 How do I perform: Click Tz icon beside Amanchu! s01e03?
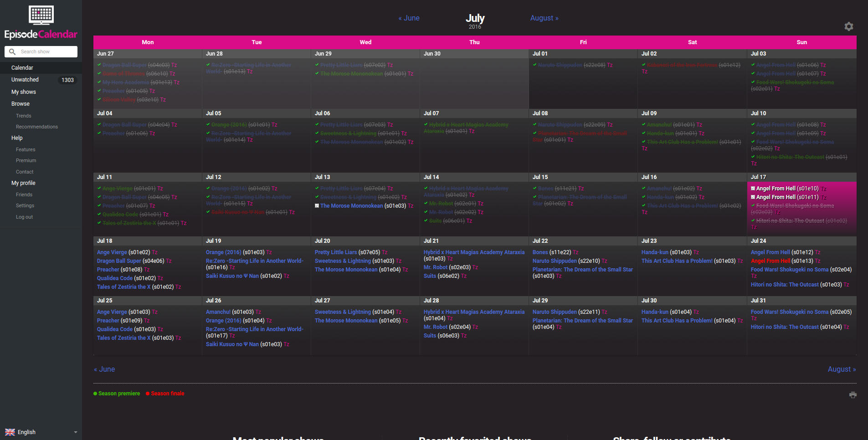click(x=258, y=312)
